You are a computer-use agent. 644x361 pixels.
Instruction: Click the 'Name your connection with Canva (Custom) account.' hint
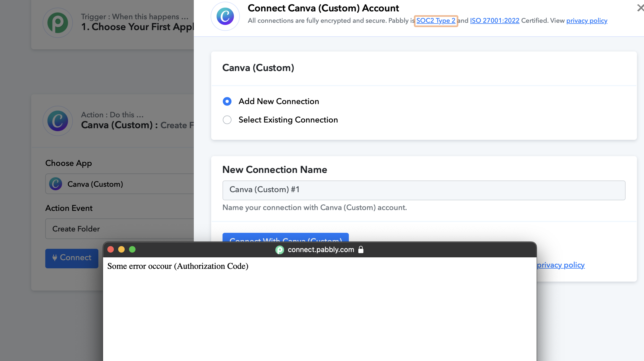tap(315, 208)
